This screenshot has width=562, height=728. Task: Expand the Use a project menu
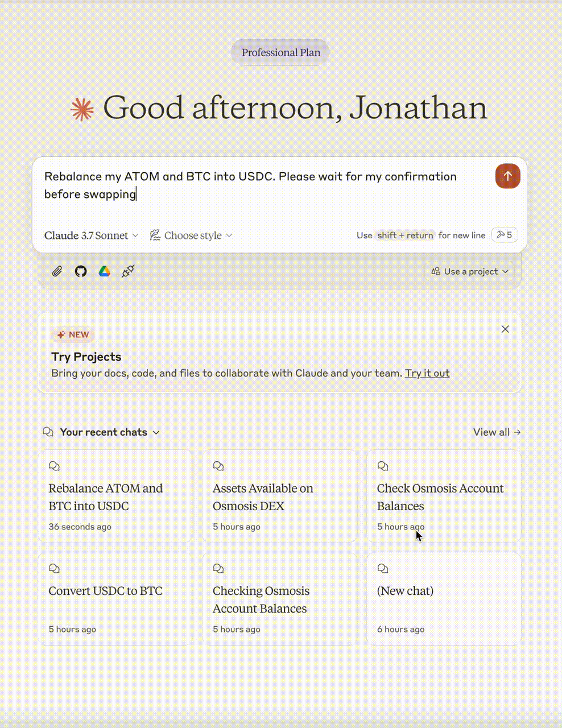[470, 271]
